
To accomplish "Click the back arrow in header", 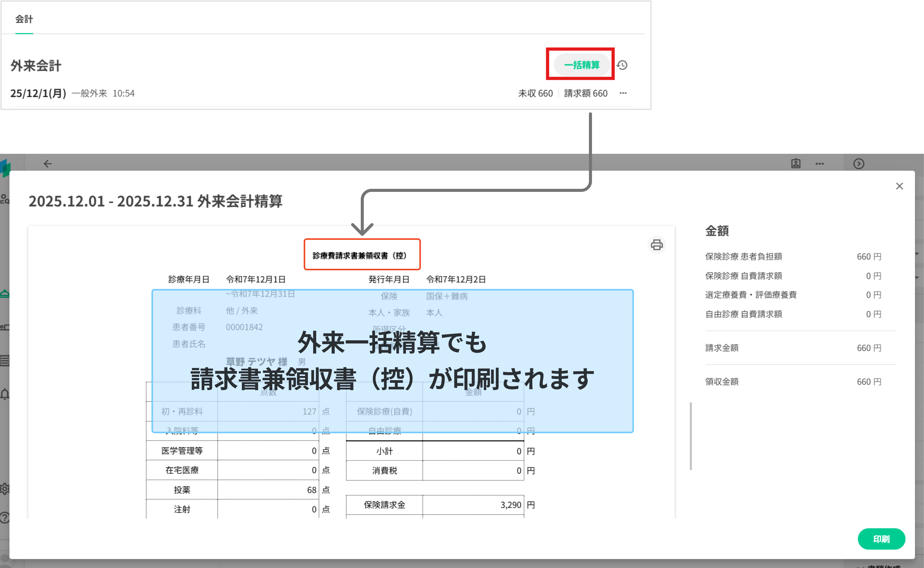I will (x=48, y=164).
